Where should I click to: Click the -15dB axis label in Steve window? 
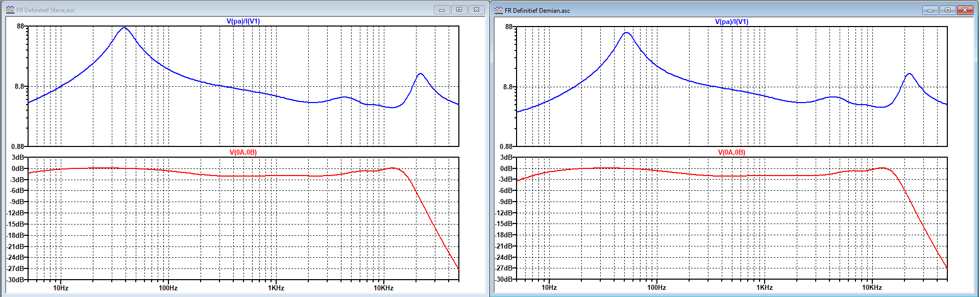15,224
